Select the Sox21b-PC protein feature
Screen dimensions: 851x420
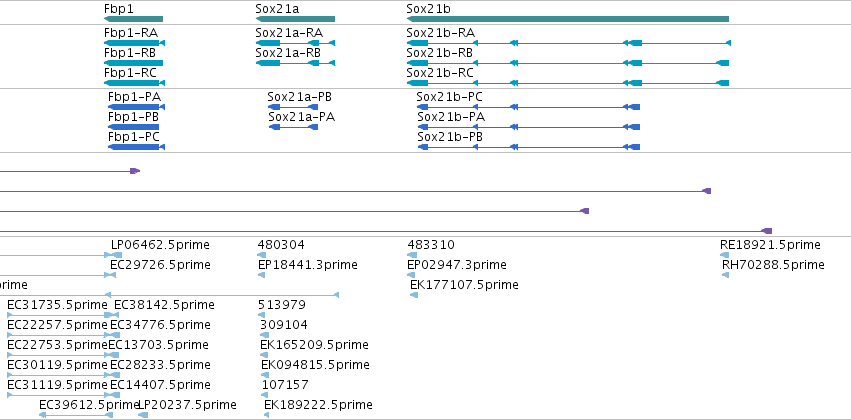pos(529,107)
